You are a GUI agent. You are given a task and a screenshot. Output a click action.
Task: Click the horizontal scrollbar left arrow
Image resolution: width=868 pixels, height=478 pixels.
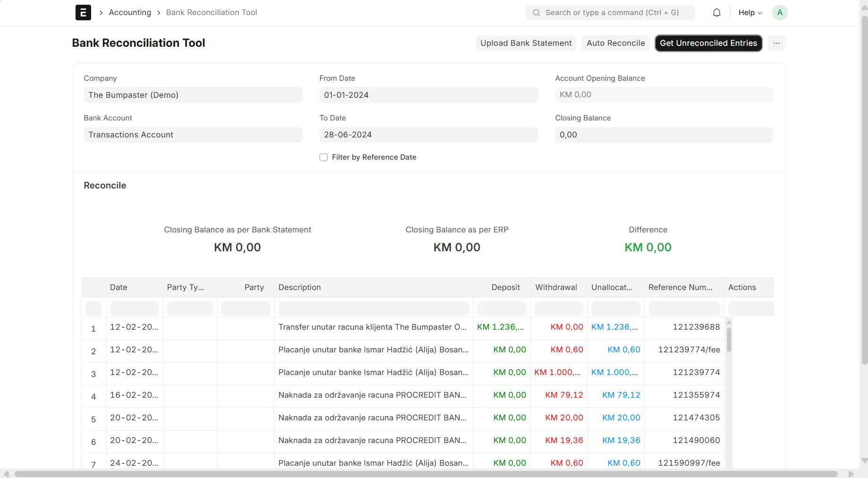(6, 474)
